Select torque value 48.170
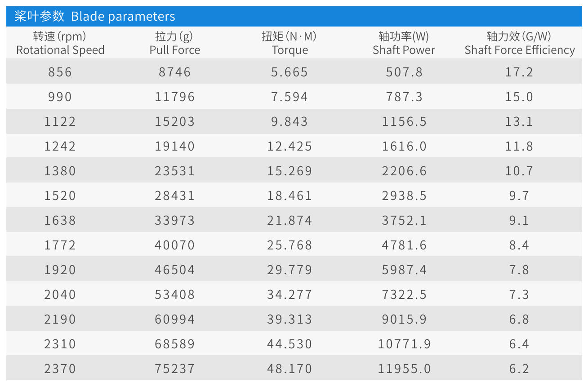 290,369
